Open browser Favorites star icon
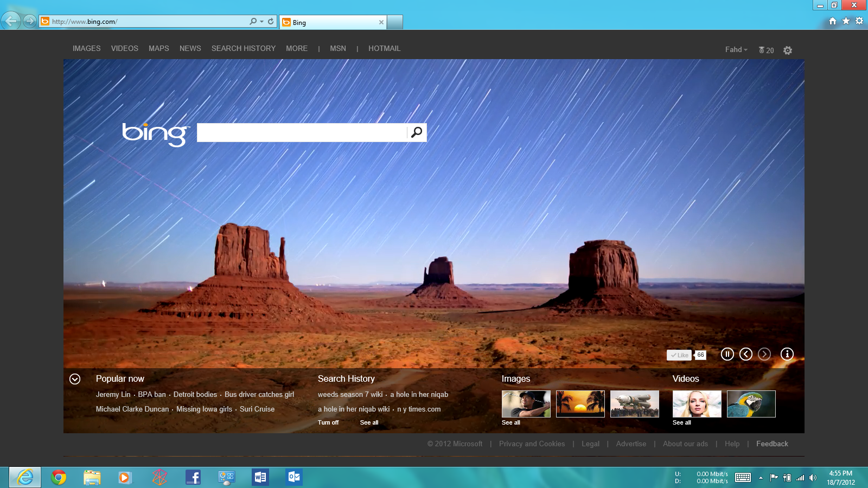 (x=846, y=21)
